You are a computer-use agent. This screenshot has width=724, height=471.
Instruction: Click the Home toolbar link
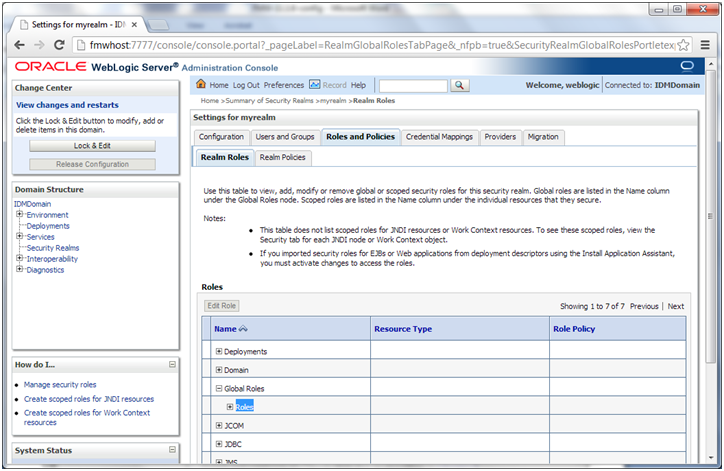coord(219,85)
